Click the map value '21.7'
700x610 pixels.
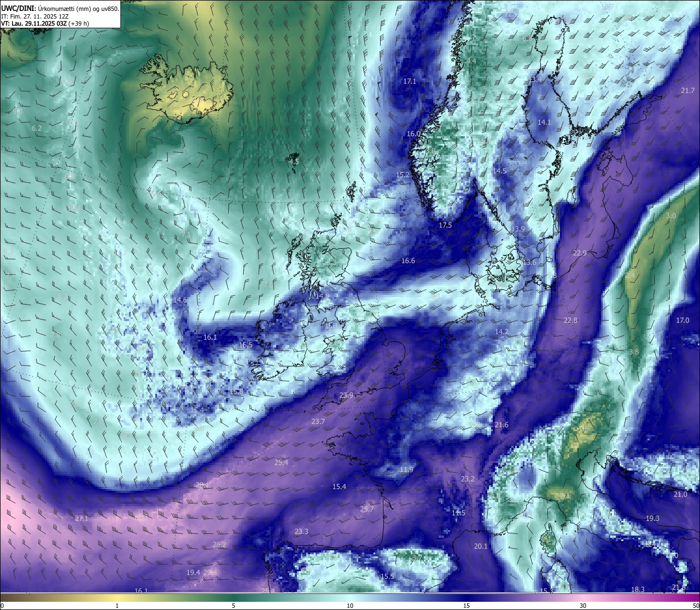687,90
